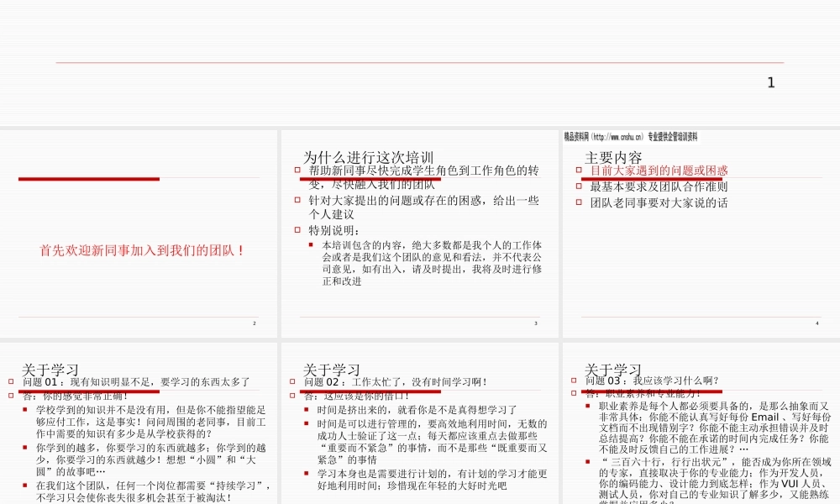Click bullet 团队老同事要对大家说的话
Image resolution: width=840 pixels, height=504 pixels.
point(659,202)
